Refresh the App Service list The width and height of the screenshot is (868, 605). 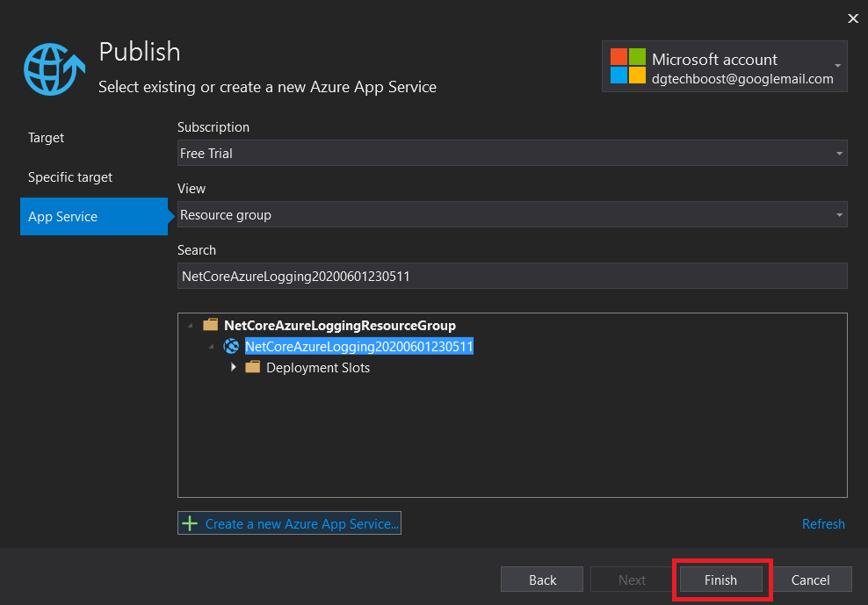pyautogui.click(x=823, y=524)
